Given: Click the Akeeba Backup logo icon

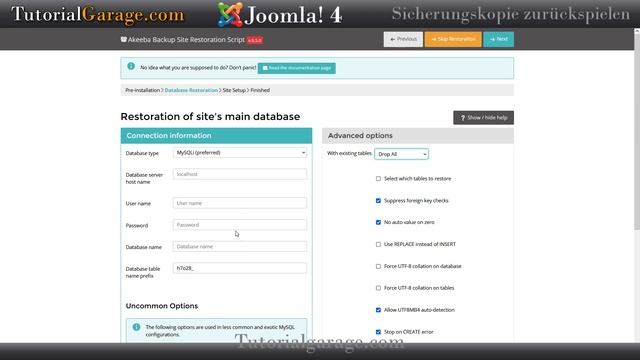Looking at the screenshot, I should tap(124, 40).
